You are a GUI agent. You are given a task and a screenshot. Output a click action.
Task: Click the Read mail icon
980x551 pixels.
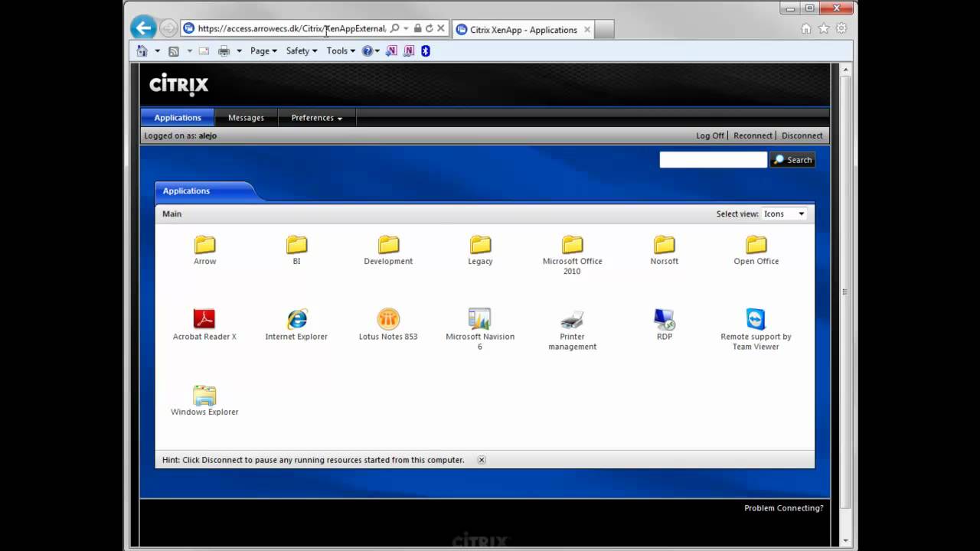pyautogui.click(x=204, y=51)
